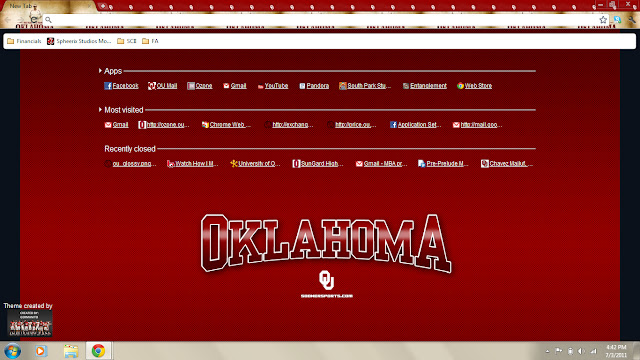Open Chrome Web ... under Most visited
The width and height of the screenshot is (640, 360).
[227, 124]
